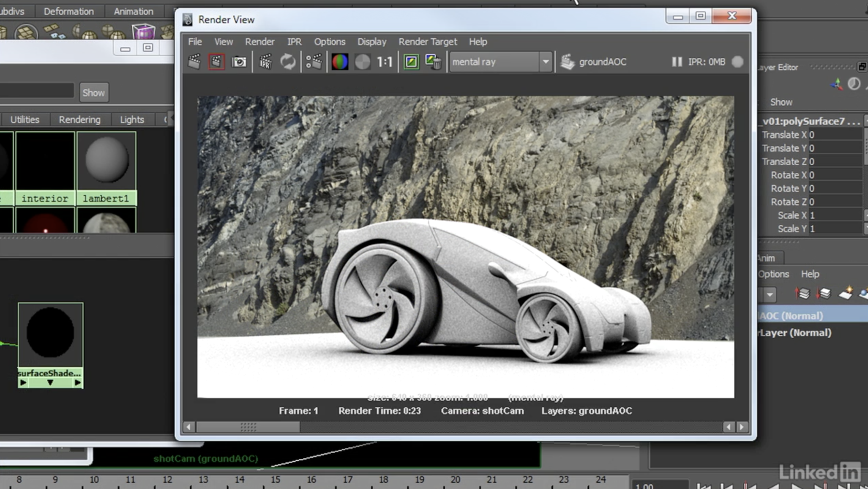Viewport: 868px width, 489px height.
Task: Click the Show button in Hypershade
Action: pos(94,93)
